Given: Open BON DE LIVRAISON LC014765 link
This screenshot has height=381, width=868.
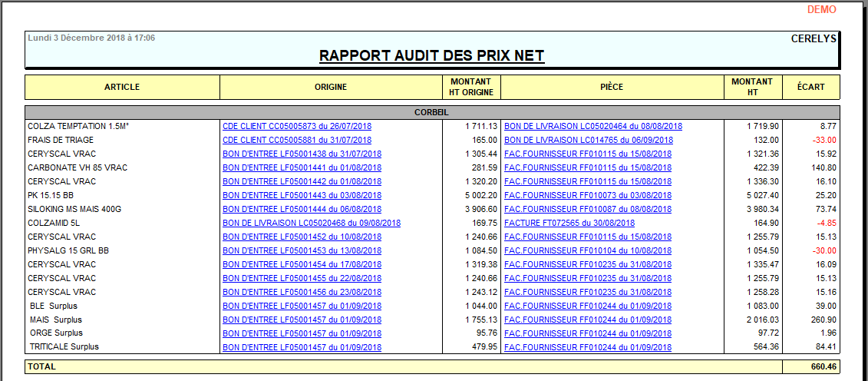Looking at the screenshot, I should pyautogui.click(x=588, y=140).
